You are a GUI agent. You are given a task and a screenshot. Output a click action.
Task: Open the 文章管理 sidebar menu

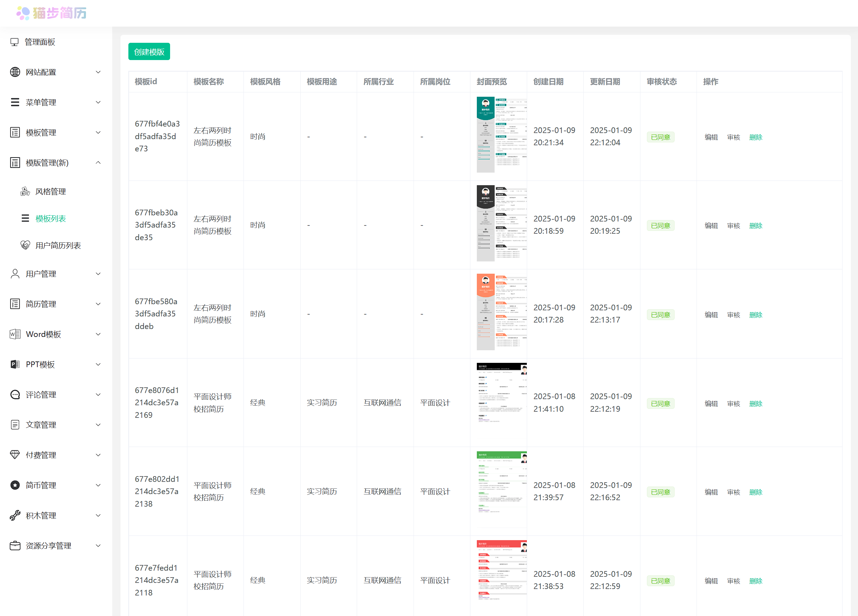(41, 425)
